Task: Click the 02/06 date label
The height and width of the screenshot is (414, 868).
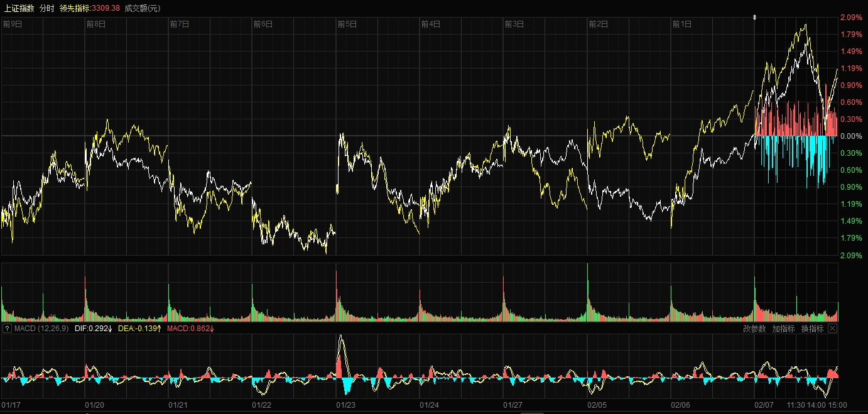Action: tap(681, 405)
